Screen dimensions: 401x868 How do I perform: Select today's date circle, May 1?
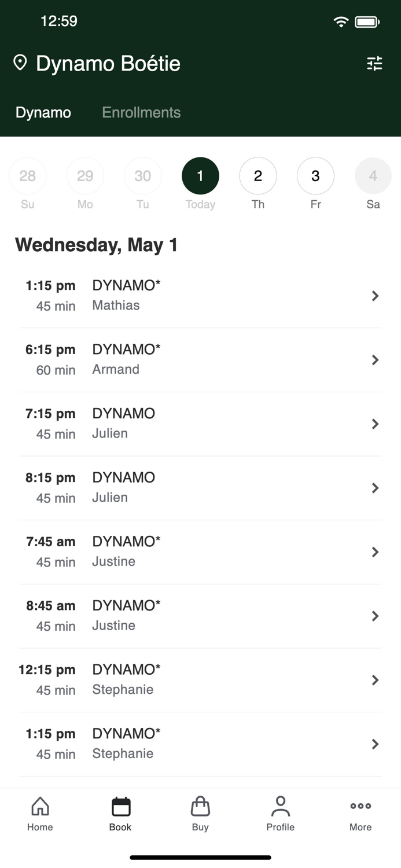tap(200, 176)
